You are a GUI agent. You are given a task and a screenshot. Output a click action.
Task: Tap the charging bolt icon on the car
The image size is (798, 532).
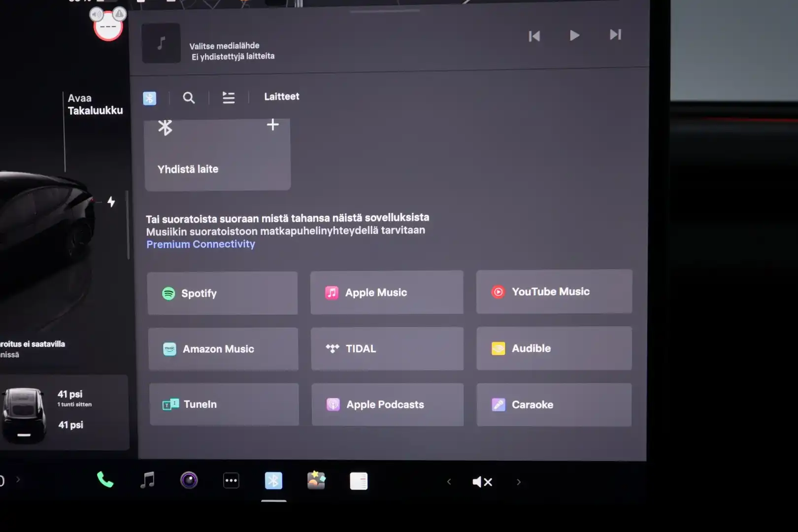click(111, 201)
